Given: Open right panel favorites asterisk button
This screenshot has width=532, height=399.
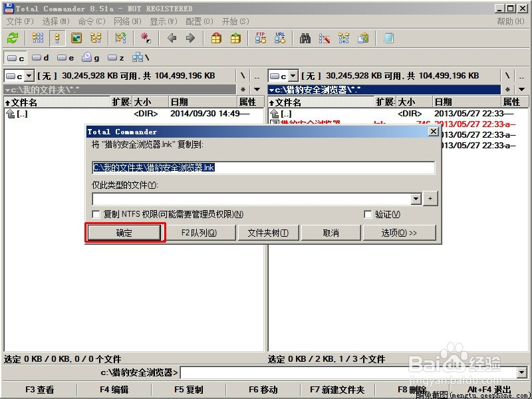Looking at the screenshot, I should point(507,90).
